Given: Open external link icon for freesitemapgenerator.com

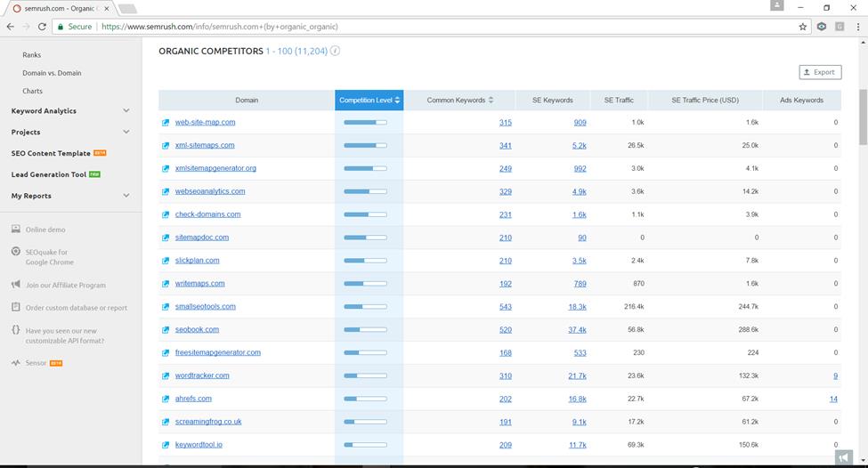Looking at the screenshot, I should click(166, 353).
